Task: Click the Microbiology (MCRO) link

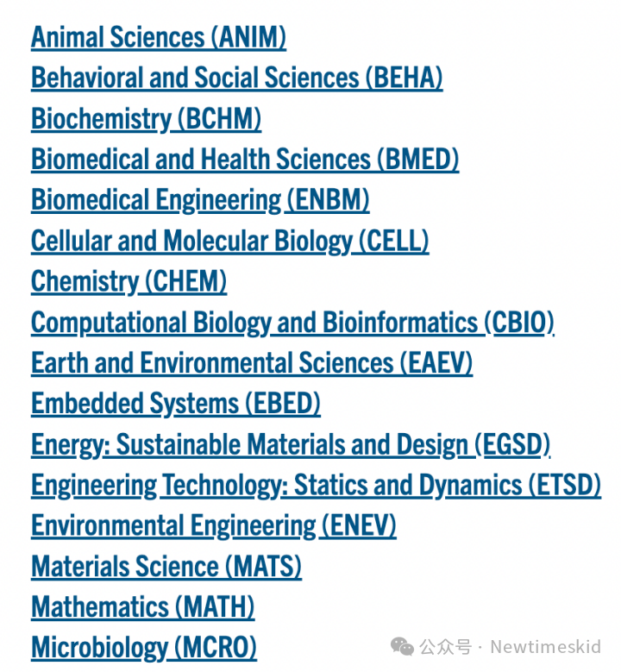Action: 144,648
